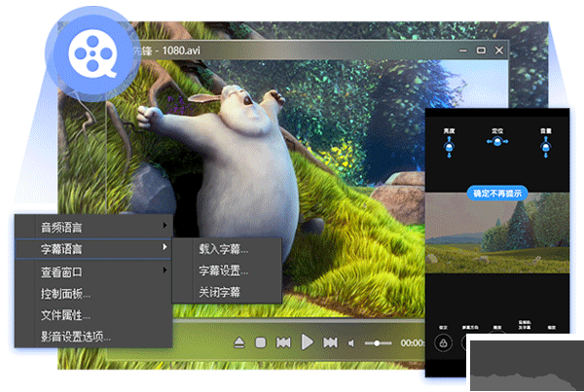The image size is (584, 392).
Task: Skip to previous track in the player
Action: (x=283, y=342)
